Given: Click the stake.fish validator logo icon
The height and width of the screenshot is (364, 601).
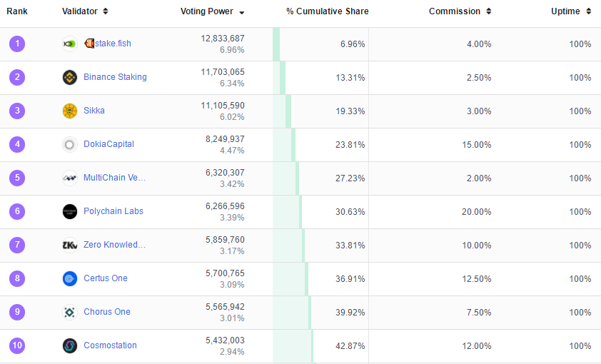Looking at the screenshot, I should [69, 44].
